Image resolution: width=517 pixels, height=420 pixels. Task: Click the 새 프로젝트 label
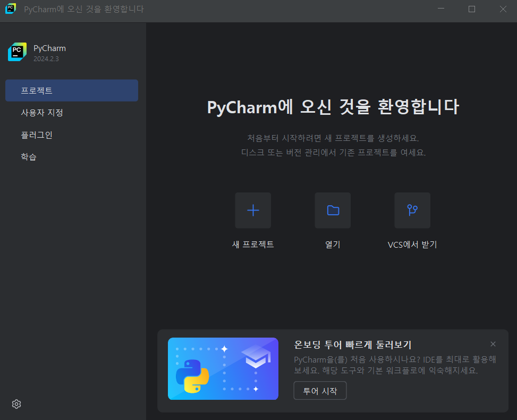[x=253, y=245]
